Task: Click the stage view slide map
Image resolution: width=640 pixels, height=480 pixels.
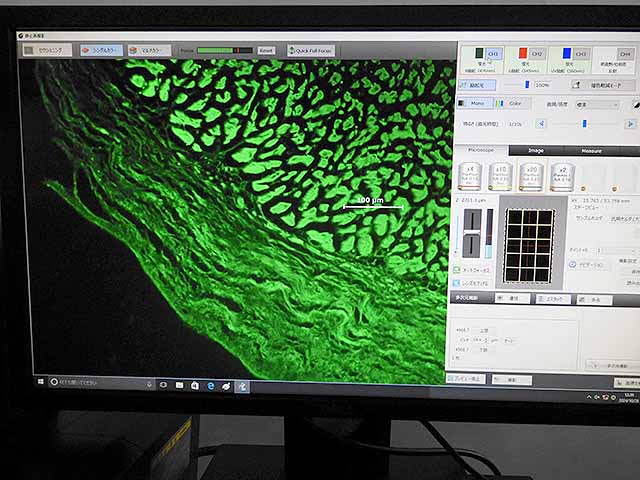Action: point(529,245)
